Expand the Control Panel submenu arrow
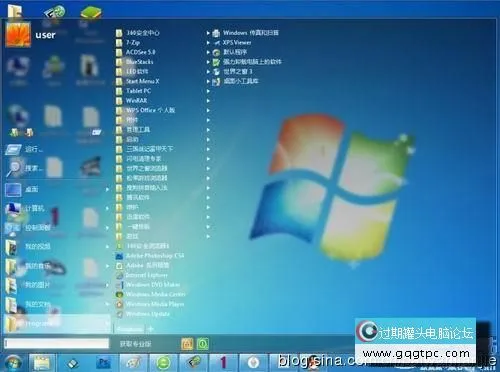 (x=107, y=228)
